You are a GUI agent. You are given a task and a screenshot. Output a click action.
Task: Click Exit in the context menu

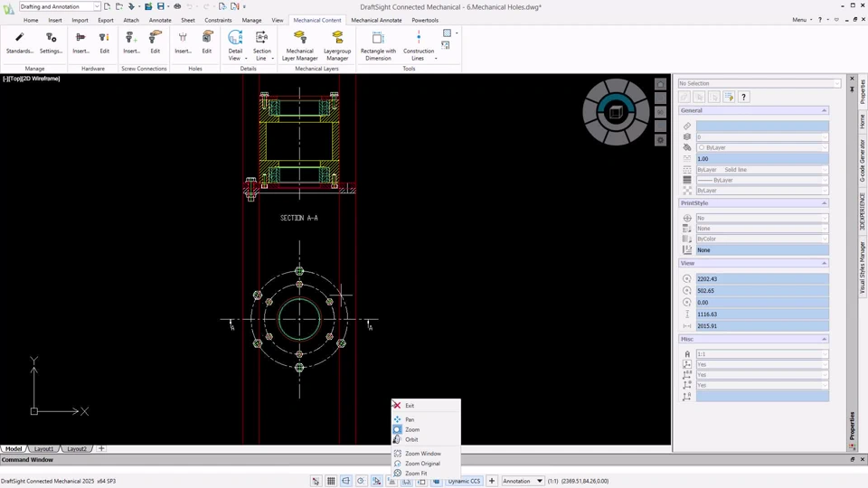[410, 406]
